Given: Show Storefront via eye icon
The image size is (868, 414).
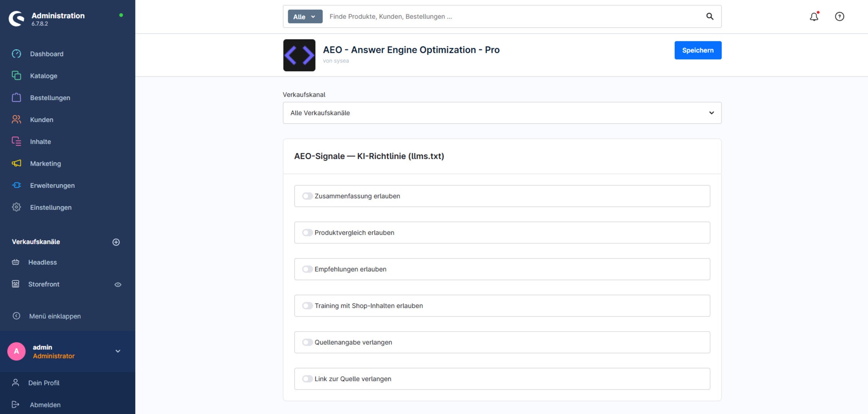Looking at the screenshot, I should 118,285.
